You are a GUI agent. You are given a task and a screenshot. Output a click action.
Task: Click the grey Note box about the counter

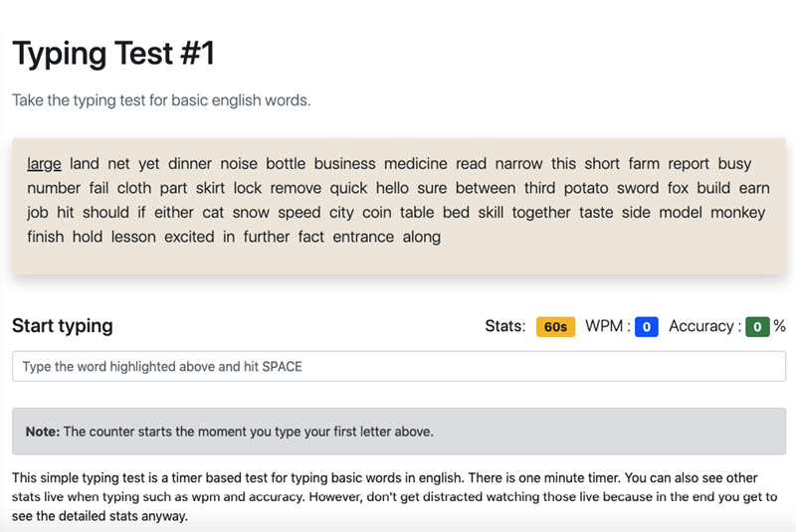point(398,432)
